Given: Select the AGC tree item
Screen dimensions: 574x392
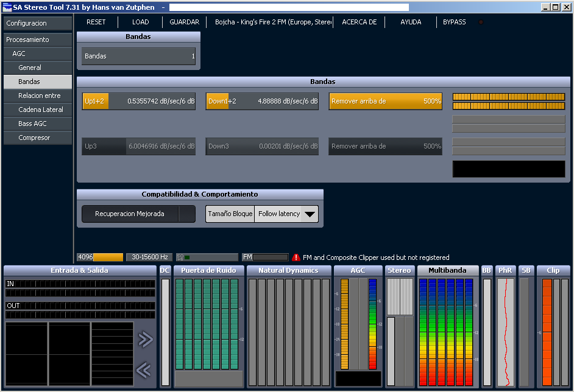Looking at the screenshot, I should (x=38, y=54).
